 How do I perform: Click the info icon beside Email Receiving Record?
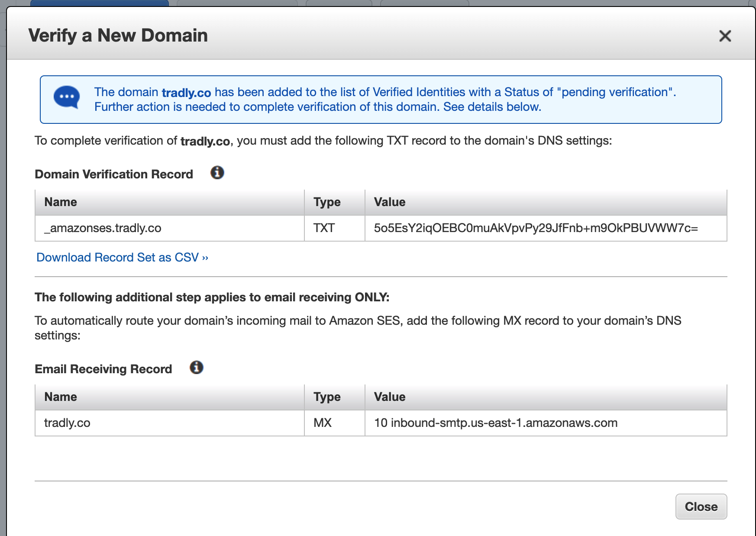pyautogui.click(x=197, y=367)
